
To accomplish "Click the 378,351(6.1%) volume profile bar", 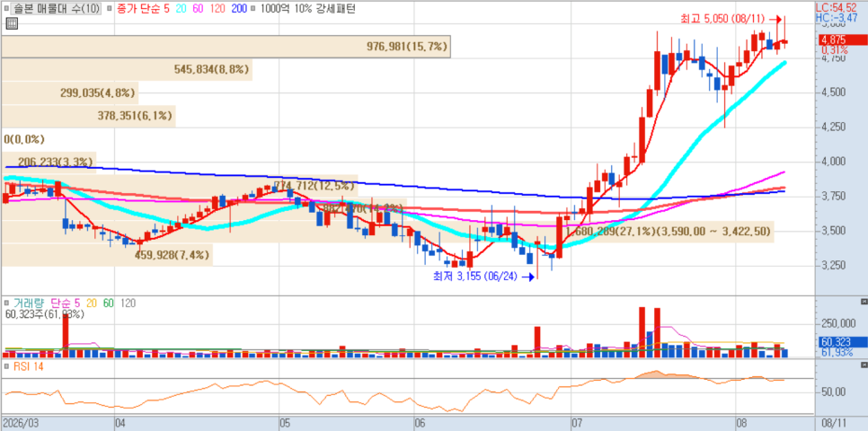I will 87,116.
